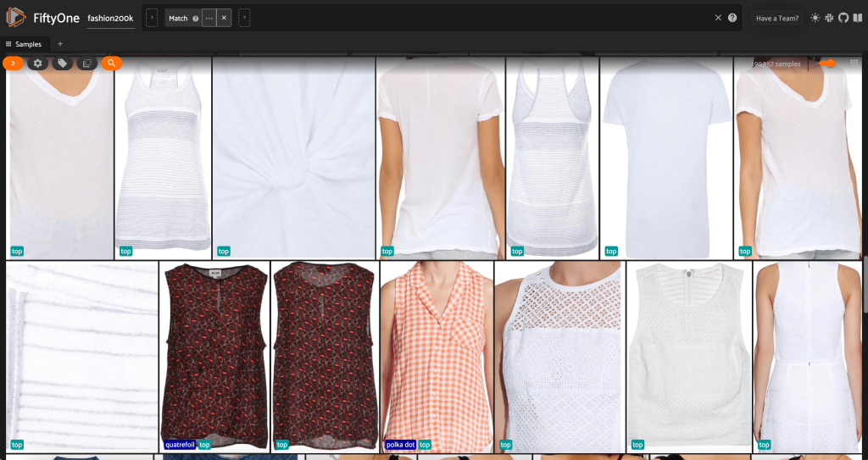Image resolution: width=868 pixels, height=460 pixels.
Task: Open Match stage parameters via the ellipsis
Action: tap(209, 19)
